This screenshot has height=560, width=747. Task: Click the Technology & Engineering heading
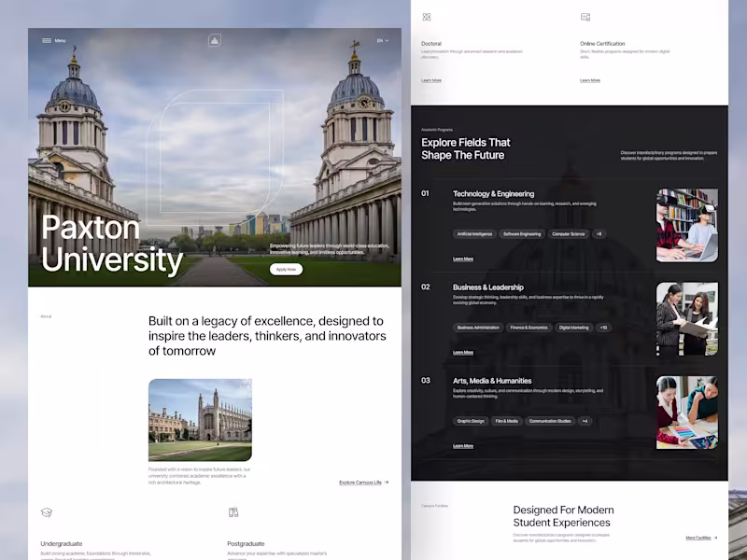[494, 194]
